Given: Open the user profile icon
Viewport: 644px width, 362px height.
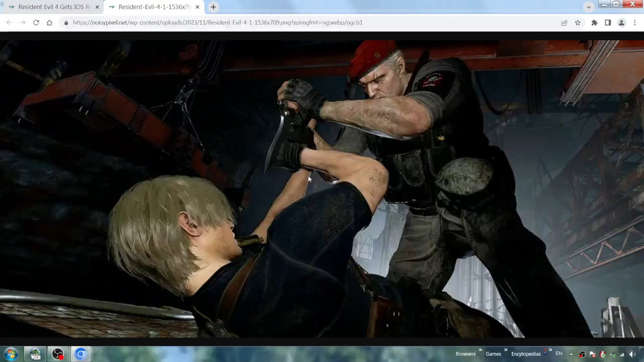Looking at the screenshot, I should (621, 23).
